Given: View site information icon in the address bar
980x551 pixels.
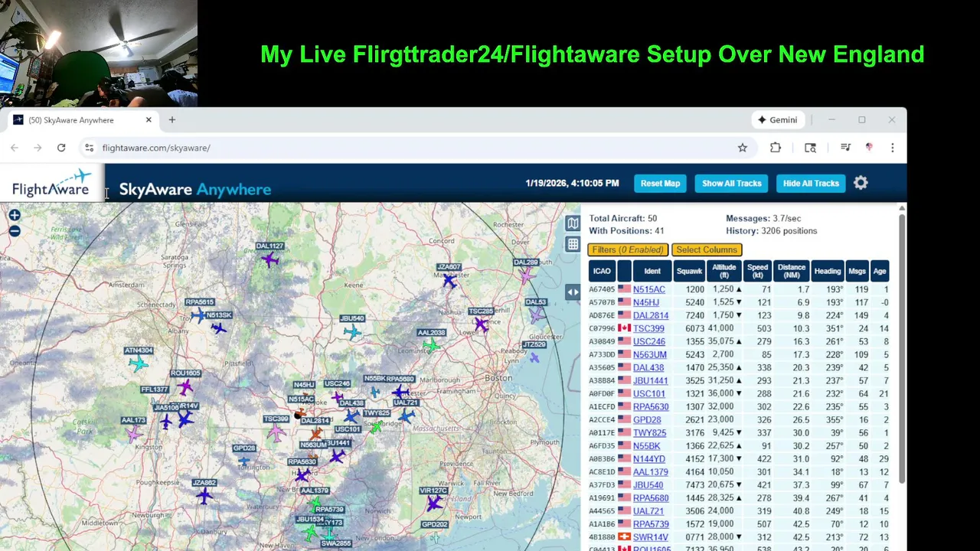Looking at the screenshot, I should pyautogui.click(x=89, y=148).
